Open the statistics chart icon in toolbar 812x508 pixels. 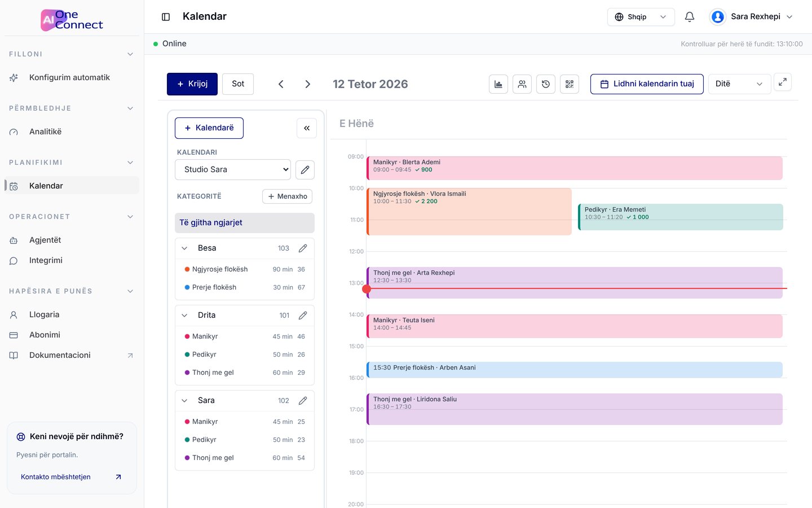tap(498, 84)
